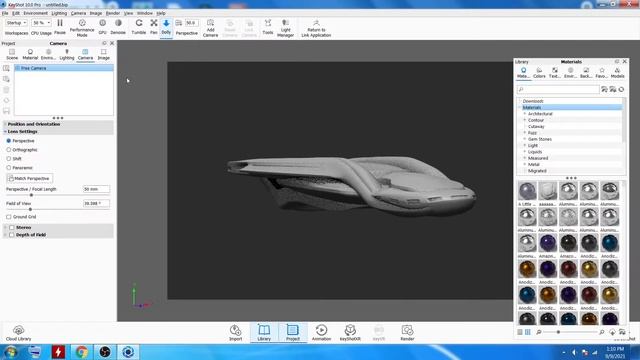The image size is (640, 360).
Task: Open KeyShotXR wizard
Action: coord(350,333)
